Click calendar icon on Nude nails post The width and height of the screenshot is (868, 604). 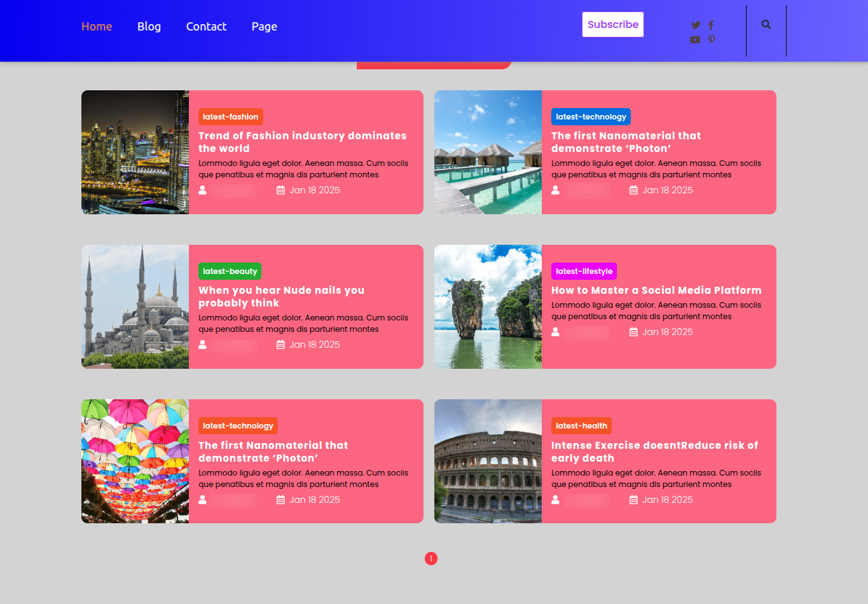280,345
